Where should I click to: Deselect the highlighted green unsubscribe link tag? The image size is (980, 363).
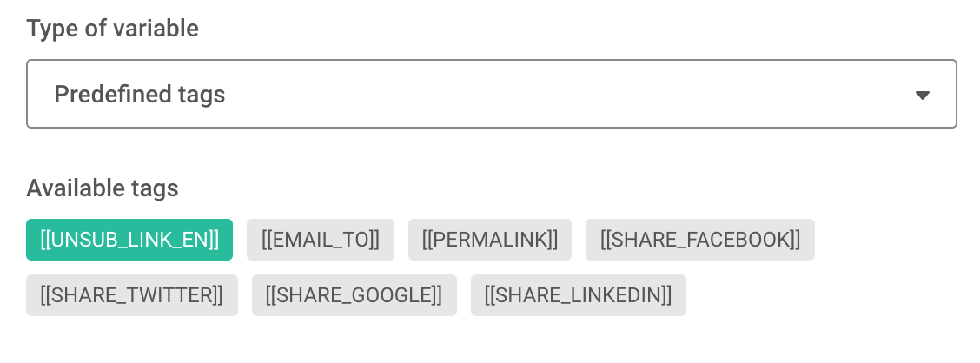point(129,240)
